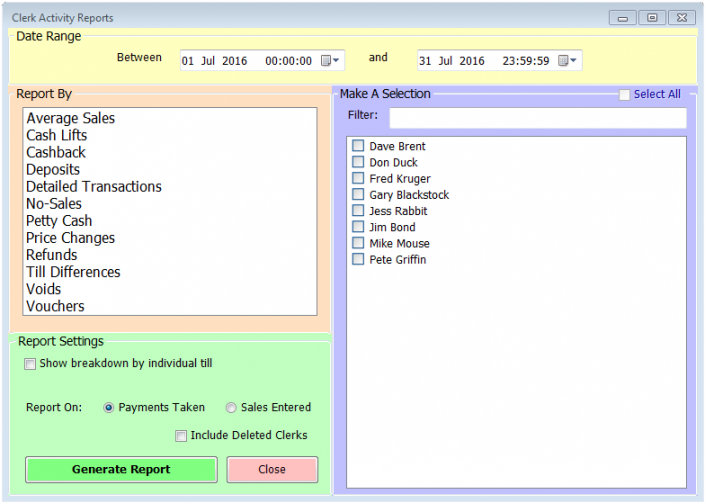Select the Payments Taken radio button

108,408
